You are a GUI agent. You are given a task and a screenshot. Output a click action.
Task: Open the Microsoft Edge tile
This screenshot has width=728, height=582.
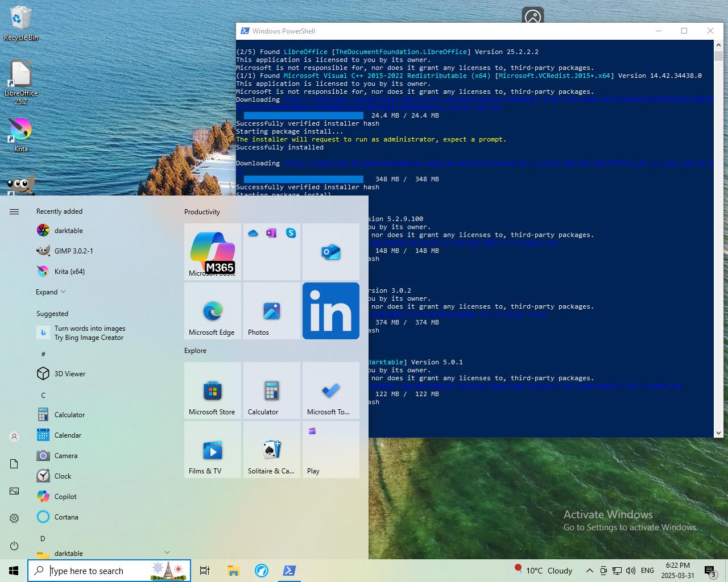point(213,311)
